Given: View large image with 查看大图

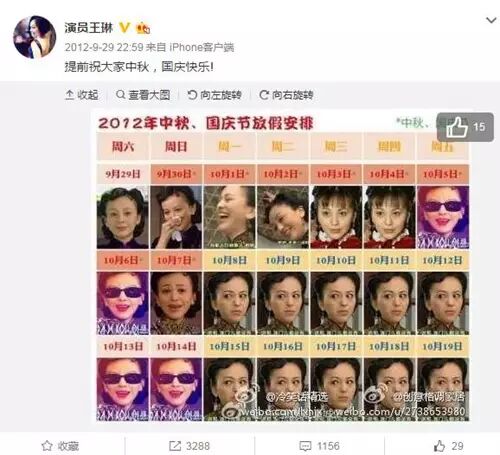Looking at the screenshot, I should (143, 95).
